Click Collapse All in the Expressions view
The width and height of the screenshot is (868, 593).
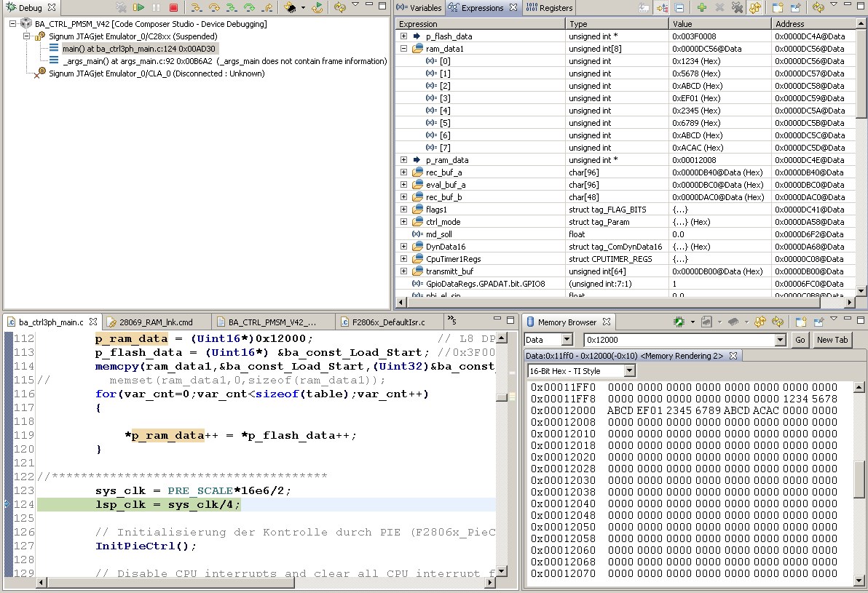coord(679,8)
